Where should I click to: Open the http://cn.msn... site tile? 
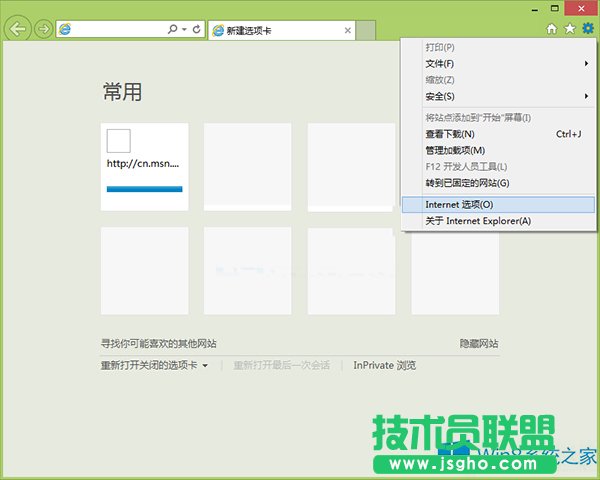(x=144, y=166)
